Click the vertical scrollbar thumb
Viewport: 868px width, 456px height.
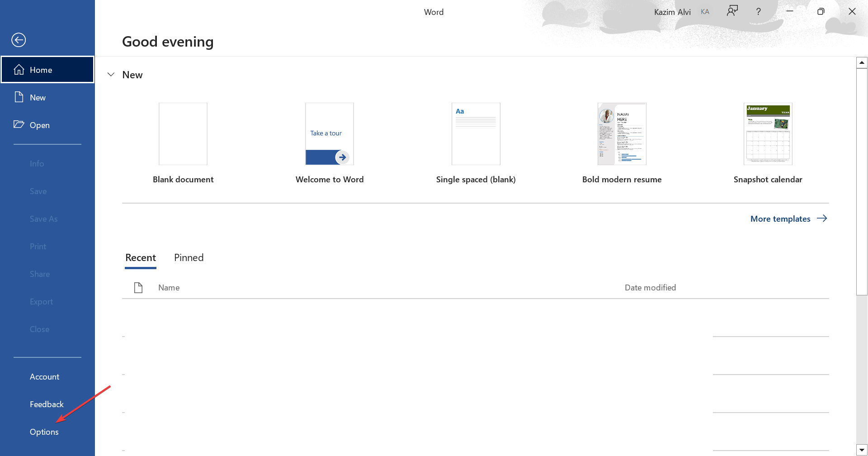point(862,181)
